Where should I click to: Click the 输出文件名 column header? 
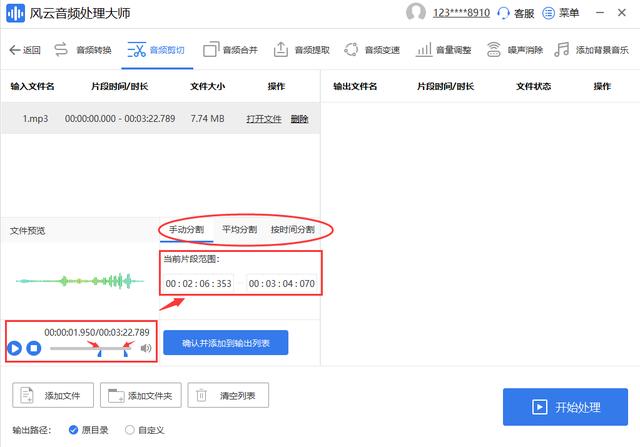point(355,86)
